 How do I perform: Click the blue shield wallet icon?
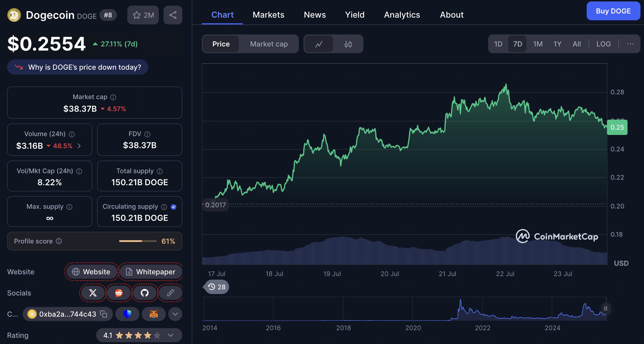point(127,314)
